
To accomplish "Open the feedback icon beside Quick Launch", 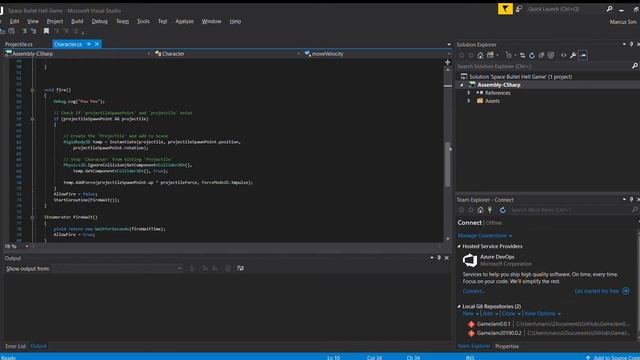I will (519, 9).
